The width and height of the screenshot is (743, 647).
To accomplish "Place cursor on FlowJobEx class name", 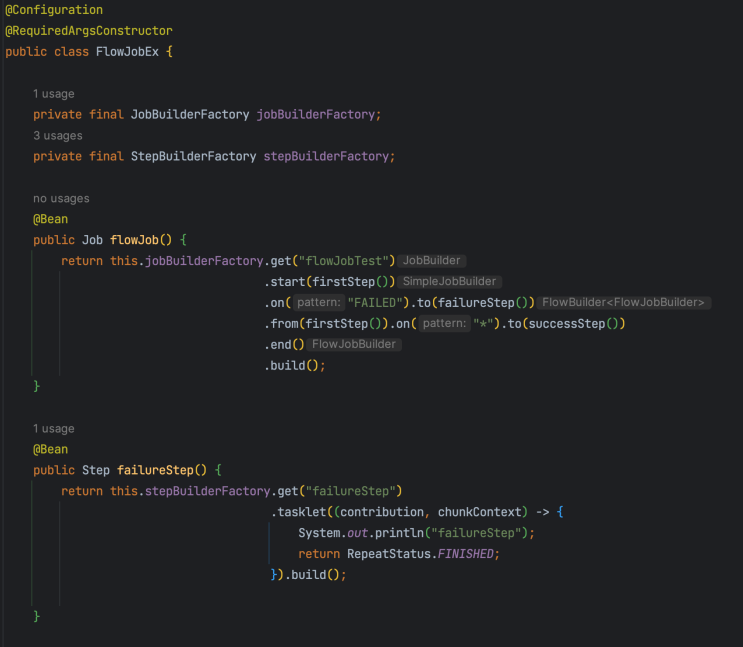I will point(127,52).
